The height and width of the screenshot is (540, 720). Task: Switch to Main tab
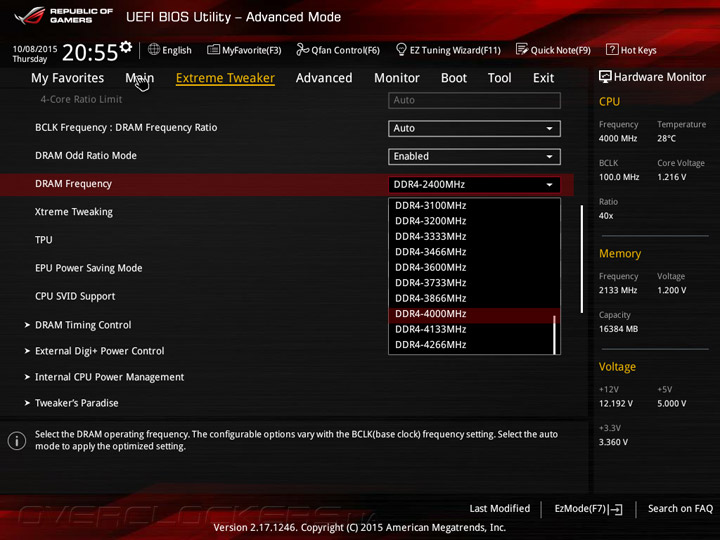click(x=140, y=78)
